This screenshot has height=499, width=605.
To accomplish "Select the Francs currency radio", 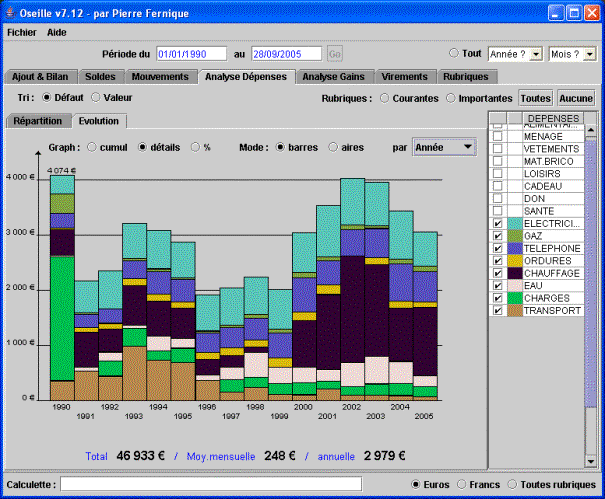I will tap(461, 484).
